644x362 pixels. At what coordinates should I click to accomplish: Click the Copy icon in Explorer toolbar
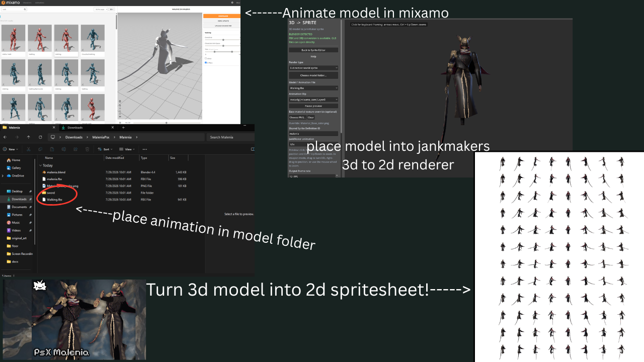pyautogui.click(x=40, y=149)
